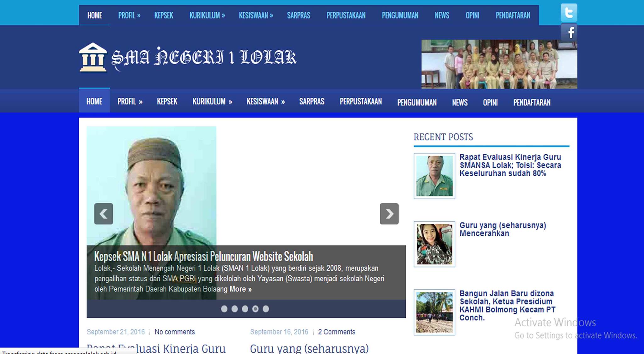Screen dimensions: 644x354
Task: Select the first slider pagination dot
Action: tap(224, 309)
